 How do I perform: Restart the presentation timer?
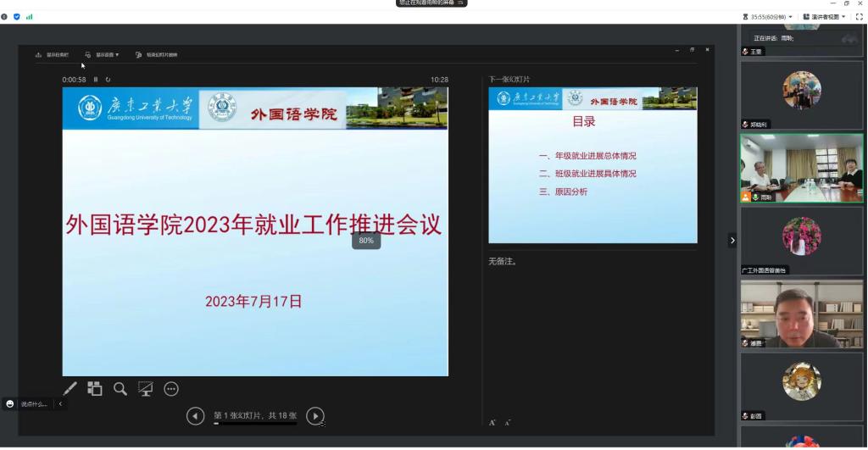tap(108, 80)
